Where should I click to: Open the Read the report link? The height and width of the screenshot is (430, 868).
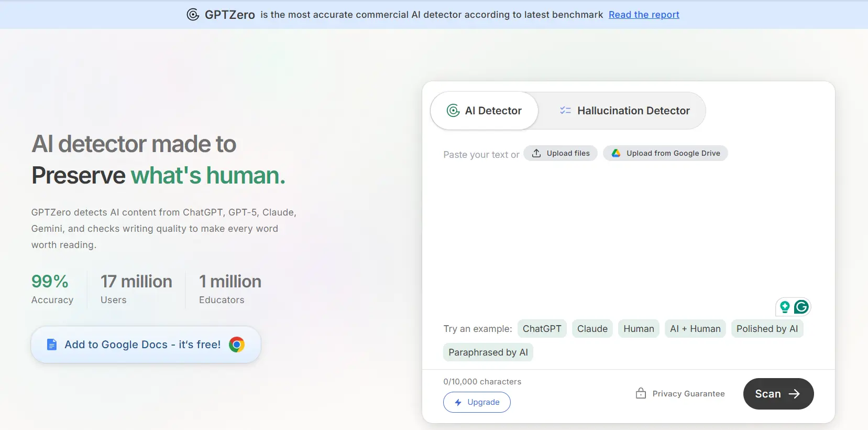coord(644,15)
